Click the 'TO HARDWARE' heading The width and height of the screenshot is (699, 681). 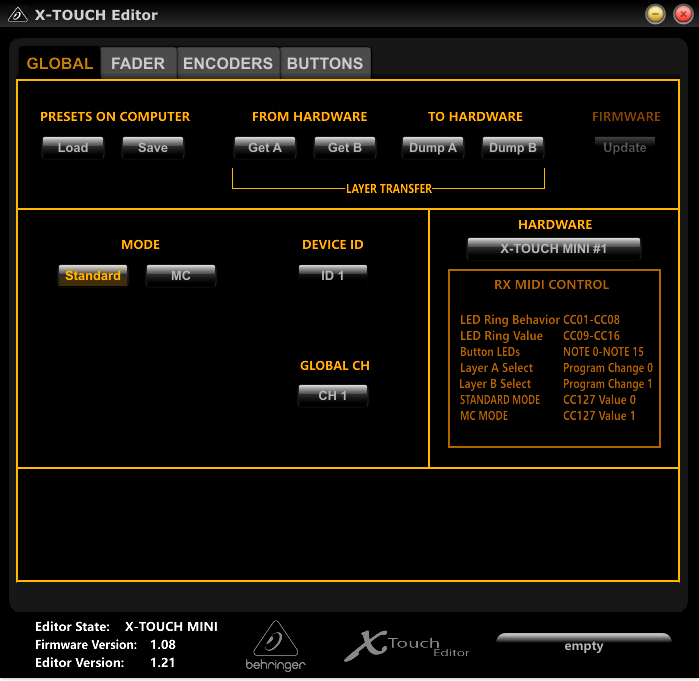475,116
